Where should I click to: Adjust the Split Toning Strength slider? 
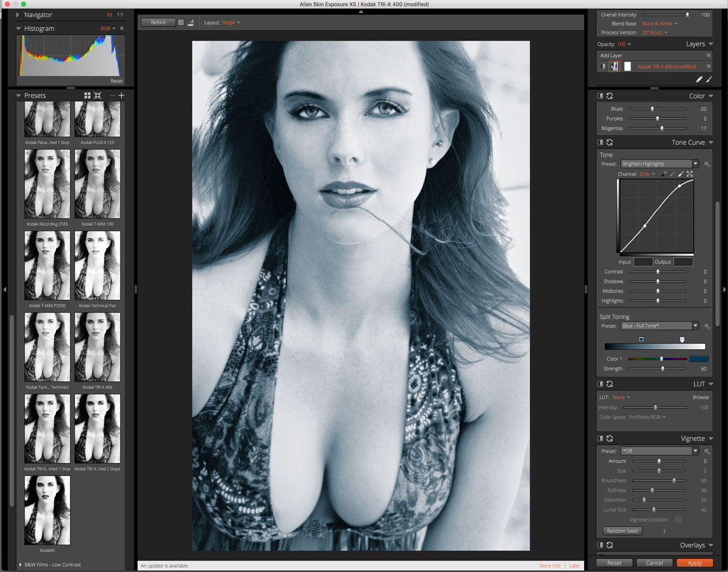658,369
